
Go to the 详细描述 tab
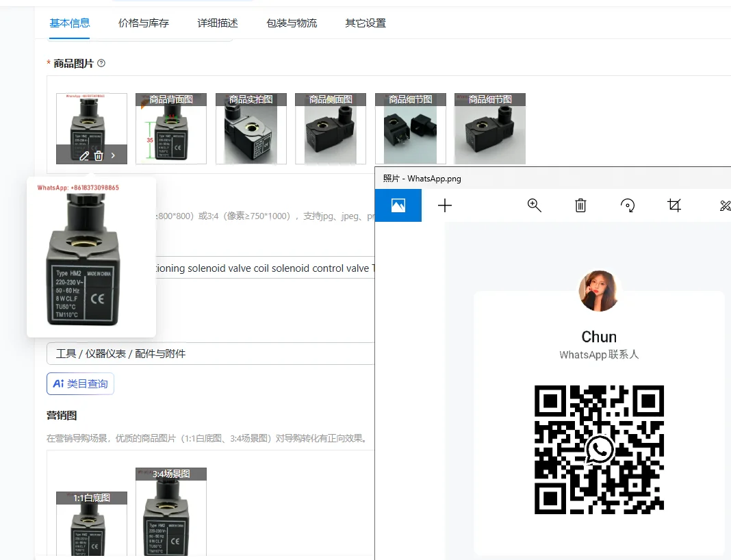218,23
